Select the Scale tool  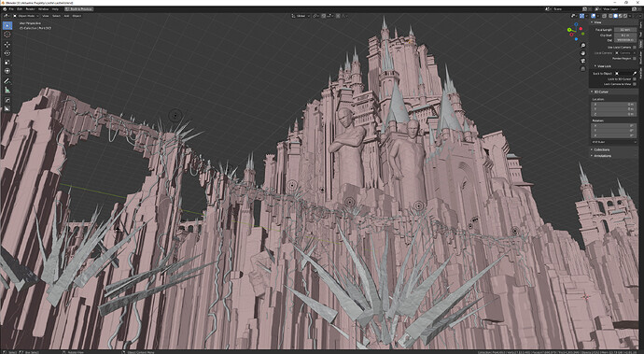pos(7,62)
